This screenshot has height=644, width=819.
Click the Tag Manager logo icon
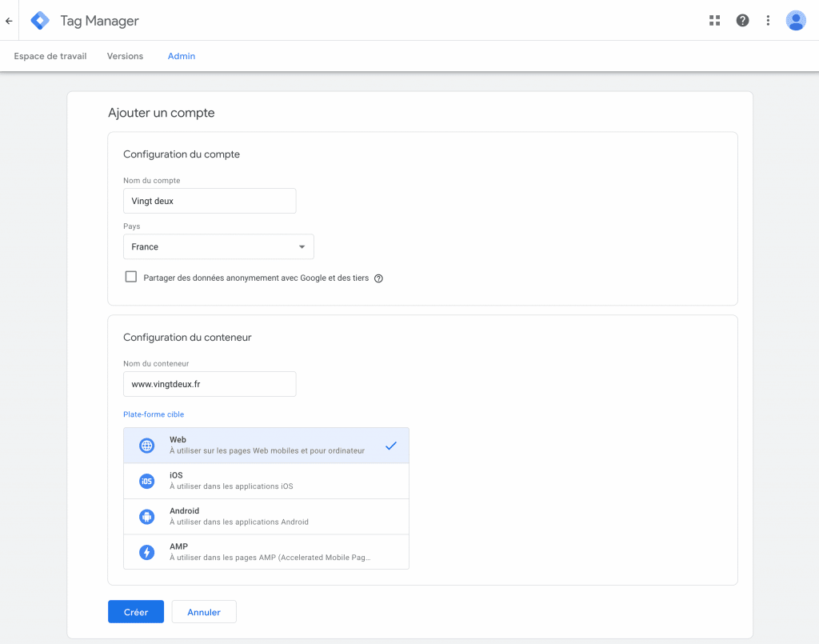[40, 21]
